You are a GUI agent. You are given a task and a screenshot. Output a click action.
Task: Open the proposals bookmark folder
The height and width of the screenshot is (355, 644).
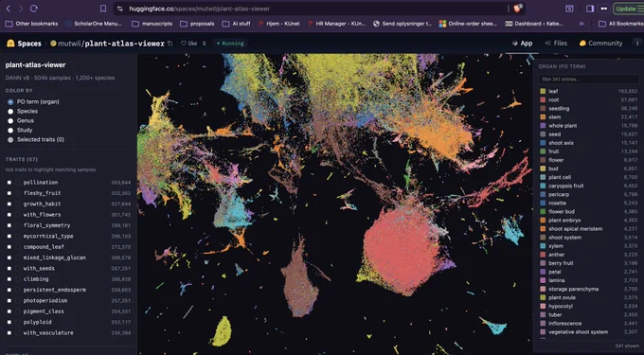click(x=197, y=24)
